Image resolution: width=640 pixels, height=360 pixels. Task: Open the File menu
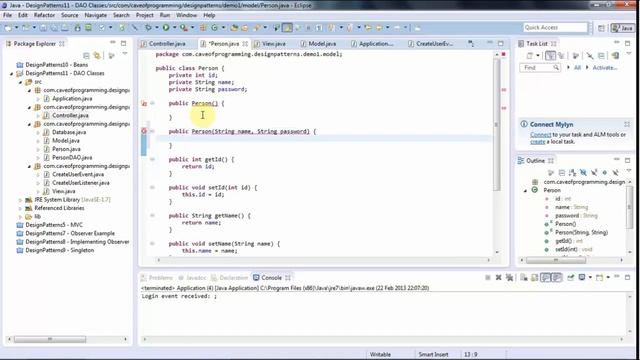tap(7, 15)
